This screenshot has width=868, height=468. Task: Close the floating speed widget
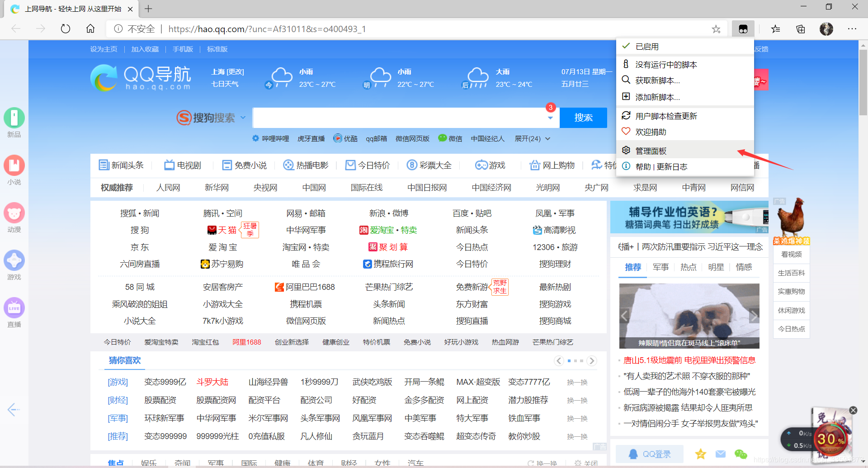853,410
